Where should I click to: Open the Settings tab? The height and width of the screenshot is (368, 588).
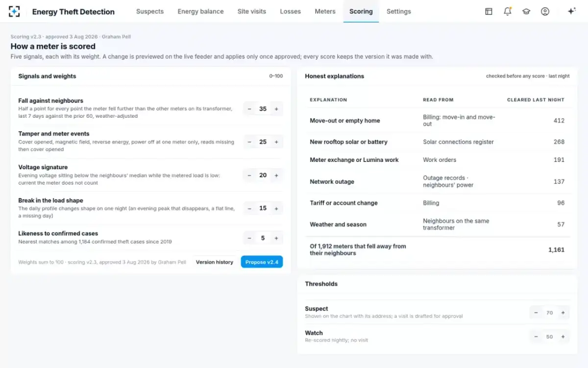coord(399,11)
